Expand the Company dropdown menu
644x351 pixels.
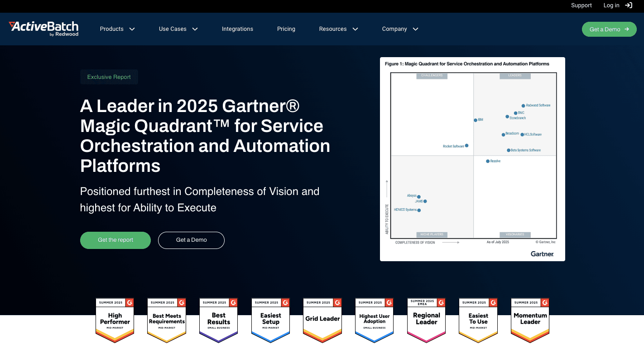pos(400,29)
